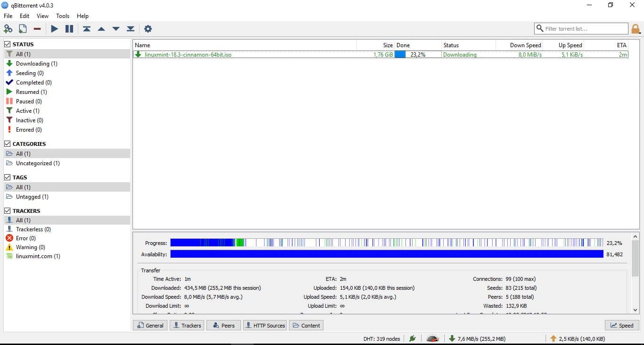
Task: Sort by the ETA column header
Action: [607, 45]
